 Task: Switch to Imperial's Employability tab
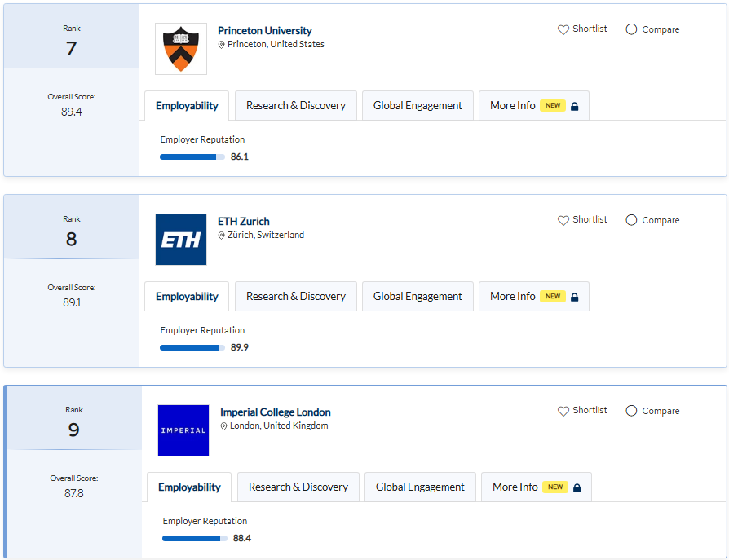tap(189, 487)
